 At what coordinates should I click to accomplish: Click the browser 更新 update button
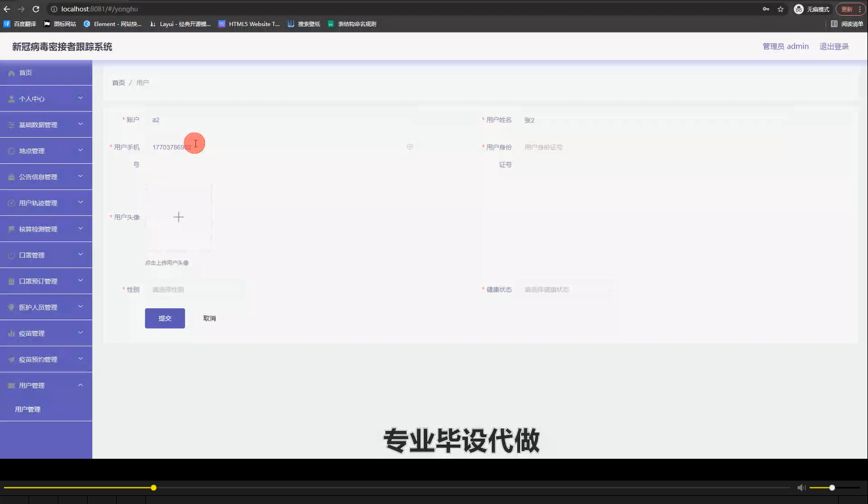coord(850,9)
